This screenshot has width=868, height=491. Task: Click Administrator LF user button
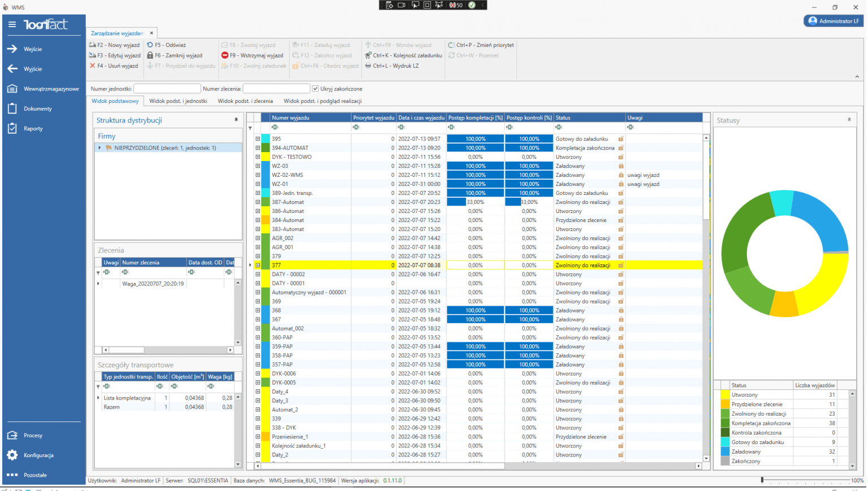(x=834, y=21)
